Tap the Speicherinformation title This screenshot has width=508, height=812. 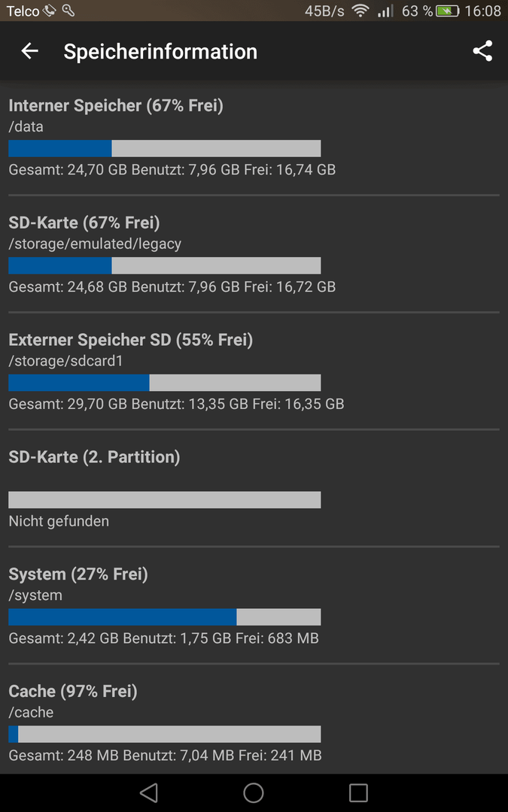160,51
